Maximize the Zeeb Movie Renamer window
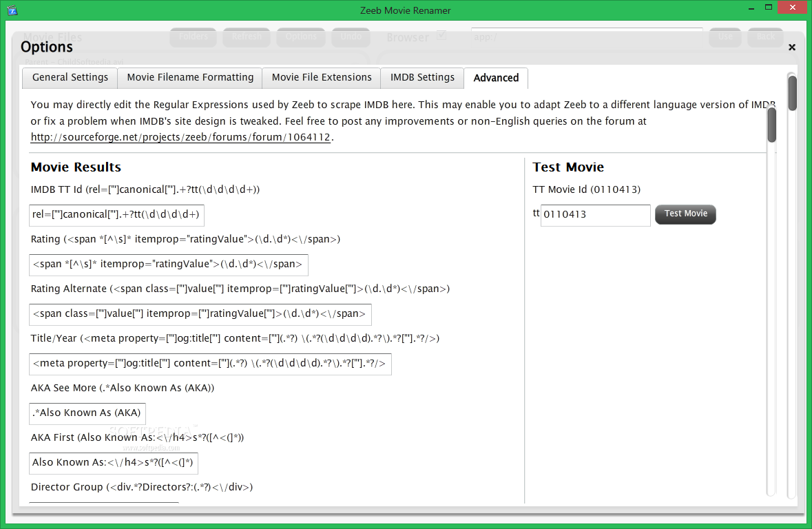 (769, 8)
